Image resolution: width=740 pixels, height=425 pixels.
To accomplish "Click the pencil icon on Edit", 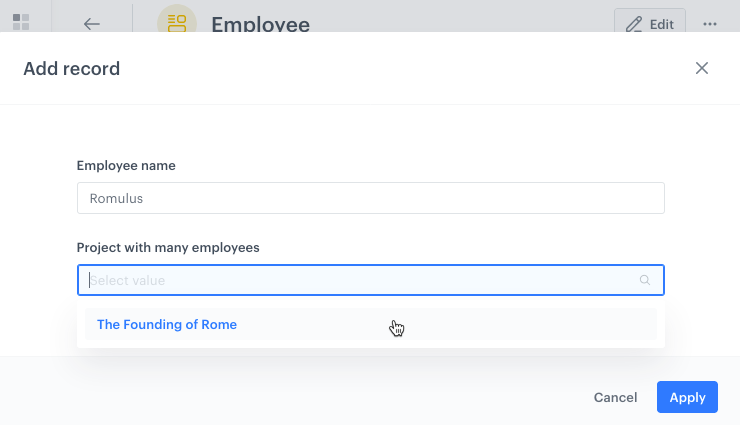I will click(634, 24).
